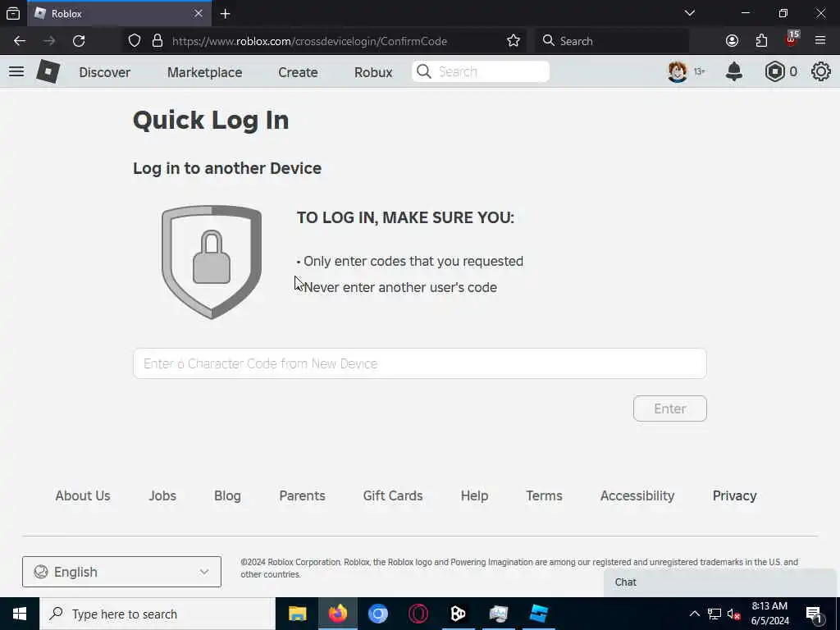Open a new browser tab
Screen dimensions: 840x630
[x=225, y=14]
